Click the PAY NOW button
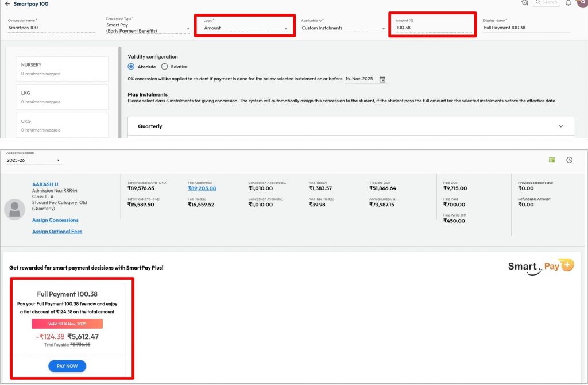The width and height of the screenshot is (588, 385). coord(67,366)
